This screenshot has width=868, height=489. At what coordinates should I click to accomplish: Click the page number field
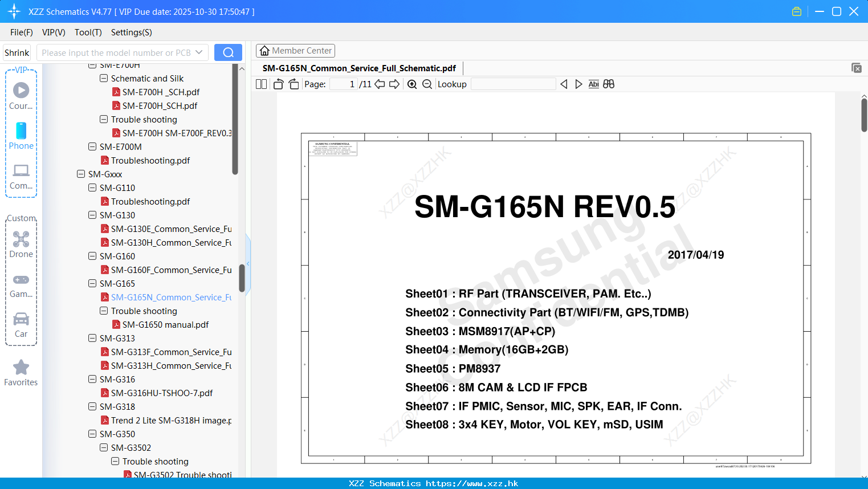(x=344, y=84)
